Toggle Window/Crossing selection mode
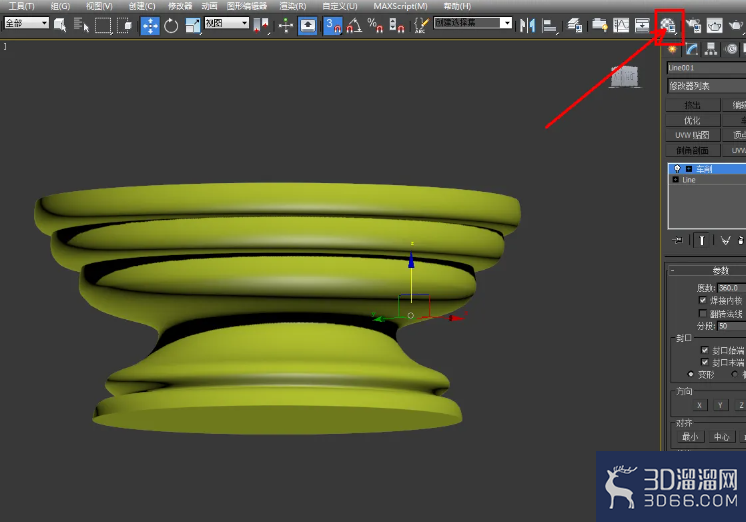746x522 pixels. click(x=125, y=25)
